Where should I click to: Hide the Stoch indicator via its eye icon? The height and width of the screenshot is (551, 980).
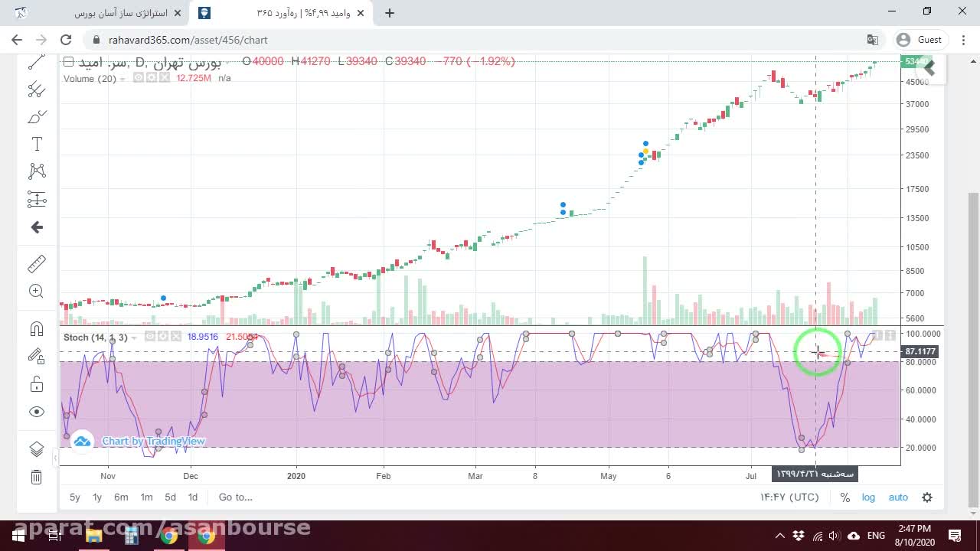150,337
